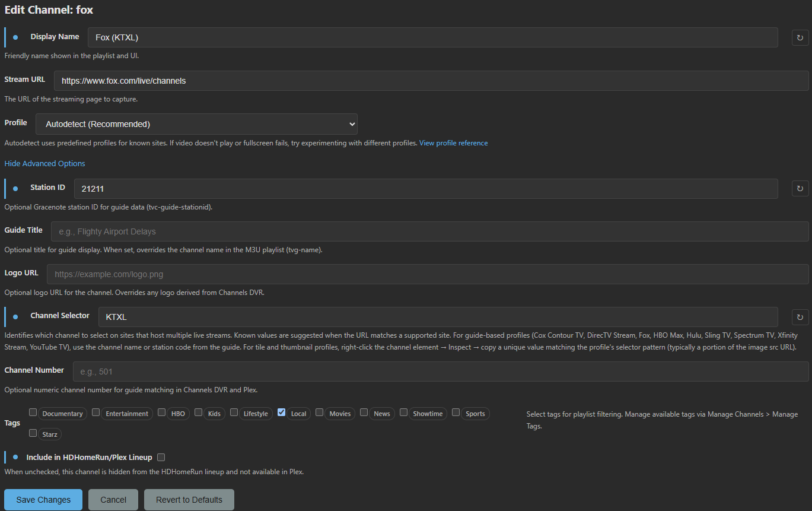Check the Starz tag checkbox

[33, 433]
